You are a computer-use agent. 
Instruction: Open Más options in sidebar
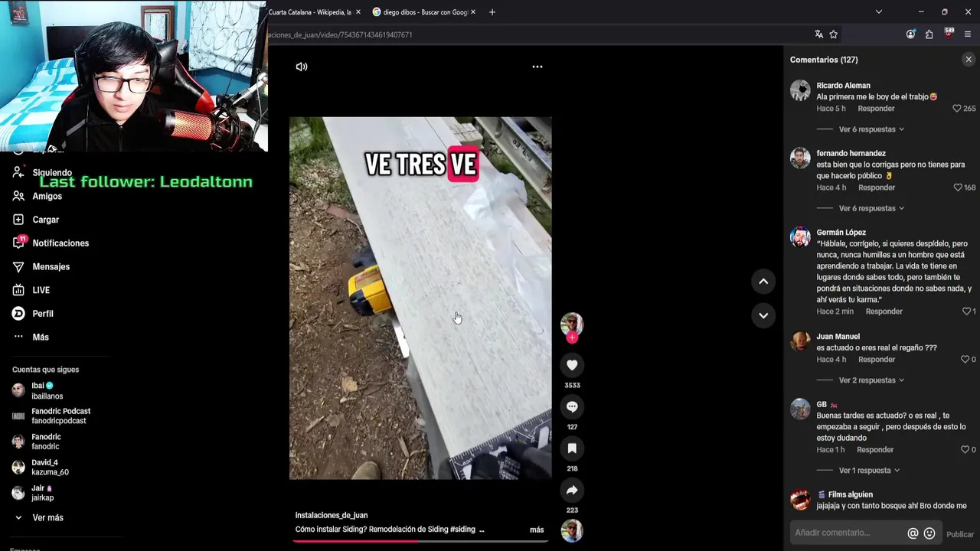(41, 337)
